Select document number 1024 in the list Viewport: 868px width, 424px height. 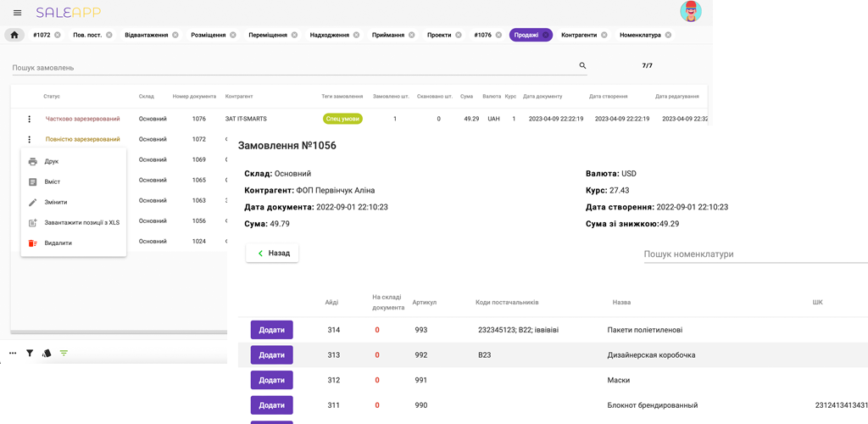198,242
